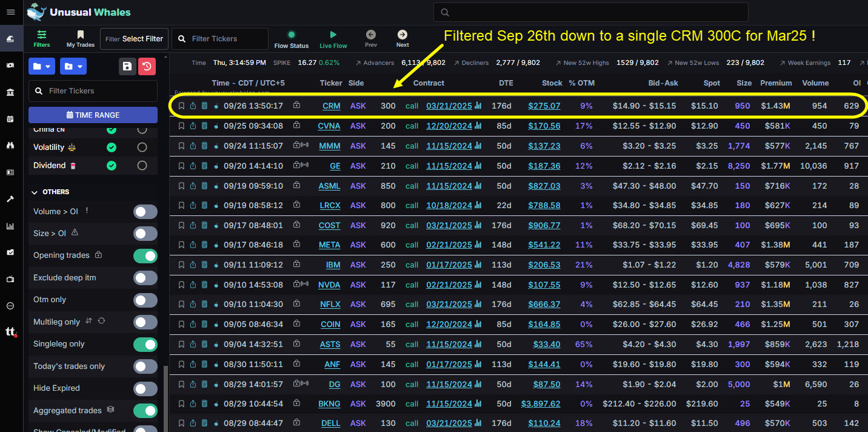This screenshot has width=868, height=432.
Task: Enable the Multileg only toggle
Action: coord(145,322)
